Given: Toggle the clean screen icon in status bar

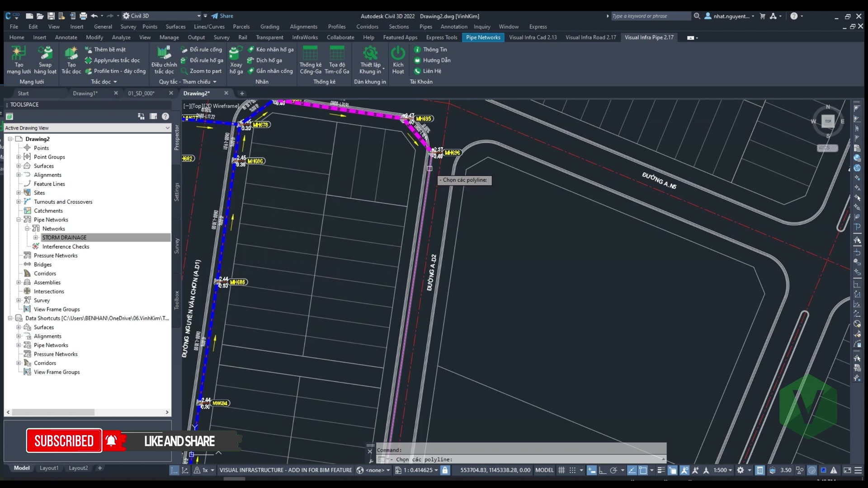Looking at the screenshot, I should click(847, 470).
